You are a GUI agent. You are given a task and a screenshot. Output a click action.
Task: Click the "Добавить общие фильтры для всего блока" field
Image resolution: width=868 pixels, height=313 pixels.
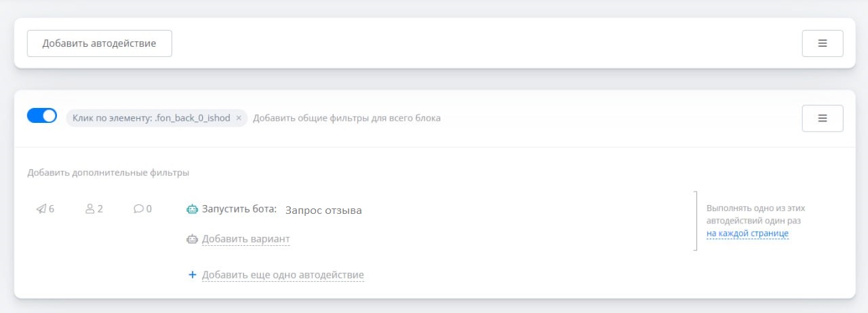tap(347, 118)
